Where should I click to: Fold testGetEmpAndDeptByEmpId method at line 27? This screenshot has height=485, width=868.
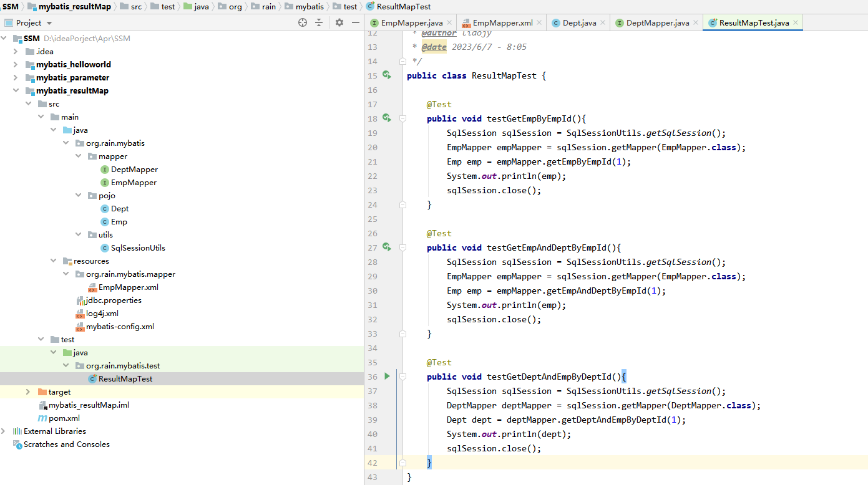pos(402,247)
